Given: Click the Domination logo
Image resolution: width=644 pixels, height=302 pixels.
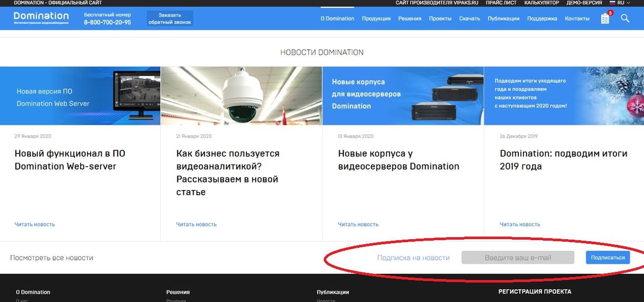Looking at the screenshot, I should pos(41,18).
